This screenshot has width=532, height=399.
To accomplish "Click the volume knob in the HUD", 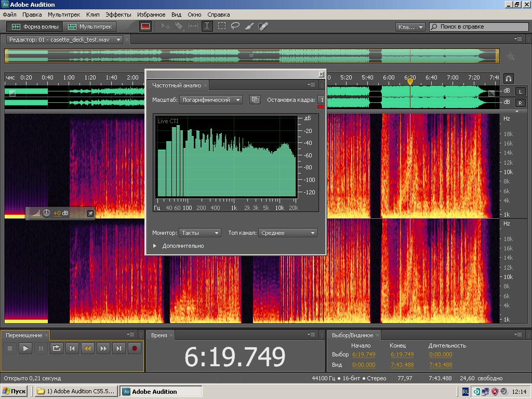I will (x=46, y=213).
